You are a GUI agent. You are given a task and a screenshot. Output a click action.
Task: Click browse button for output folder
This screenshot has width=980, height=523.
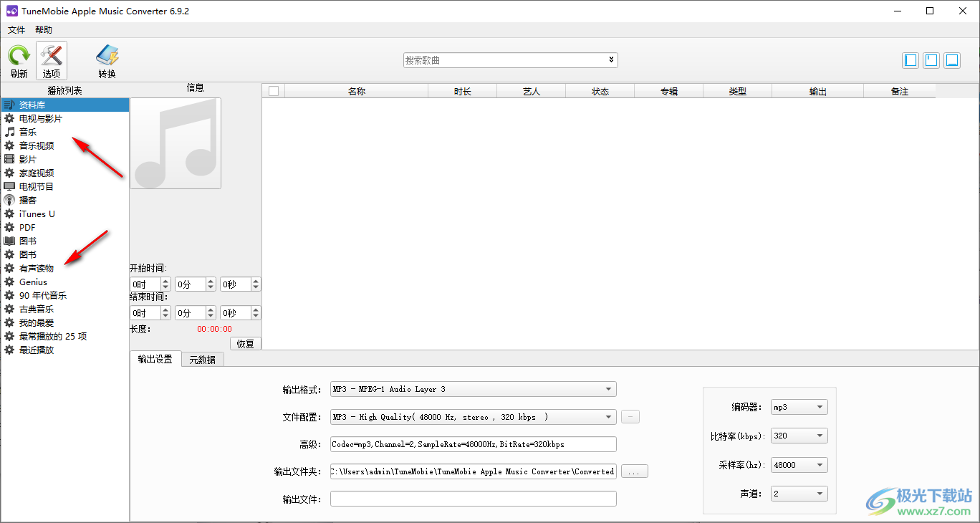(x=635, y=471)
